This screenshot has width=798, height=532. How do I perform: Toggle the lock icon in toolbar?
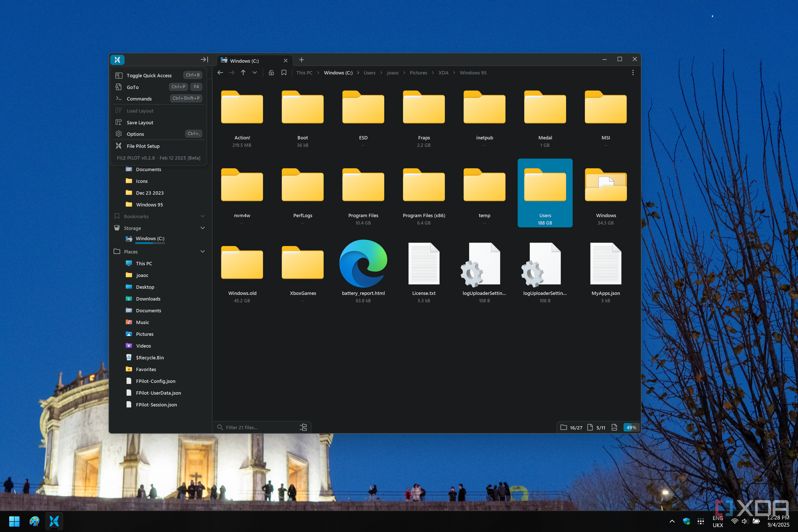271,73
